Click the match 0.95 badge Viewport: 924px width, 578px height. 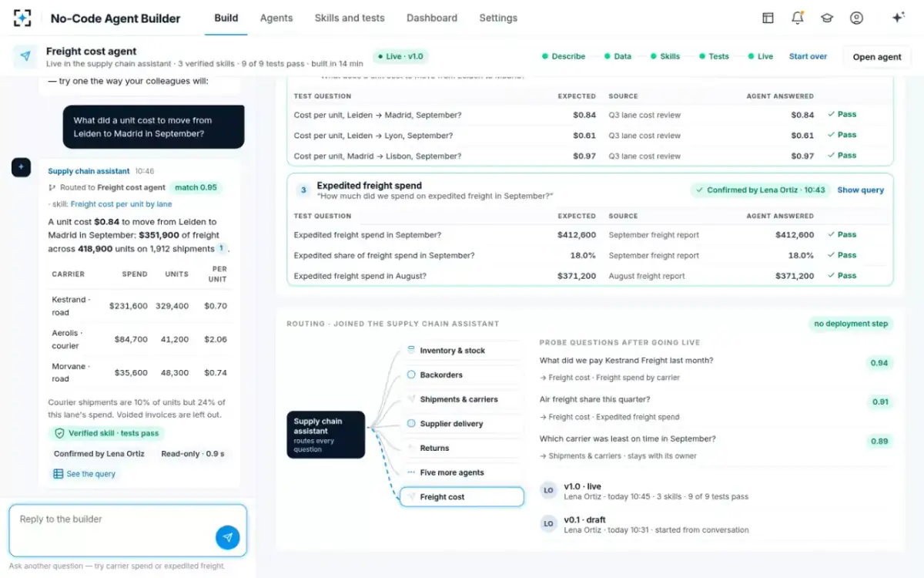196,187
